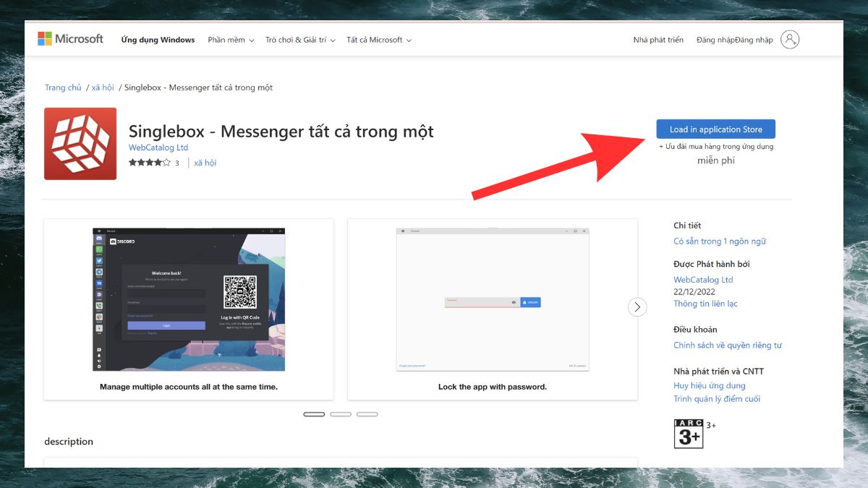
Task: Click the IARC 3+ rating badge
Action: [x=689, y=433]
